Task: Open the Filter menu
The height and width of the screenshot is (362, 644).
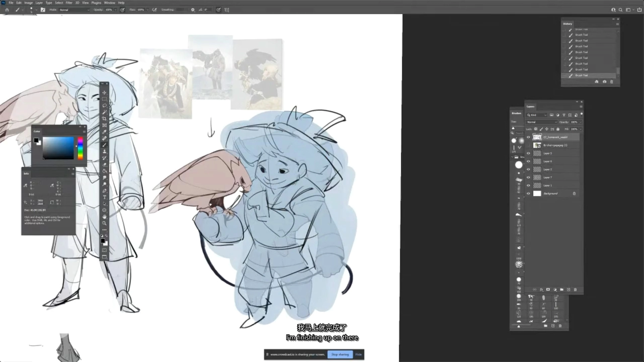Action: [x=69, y=3]
